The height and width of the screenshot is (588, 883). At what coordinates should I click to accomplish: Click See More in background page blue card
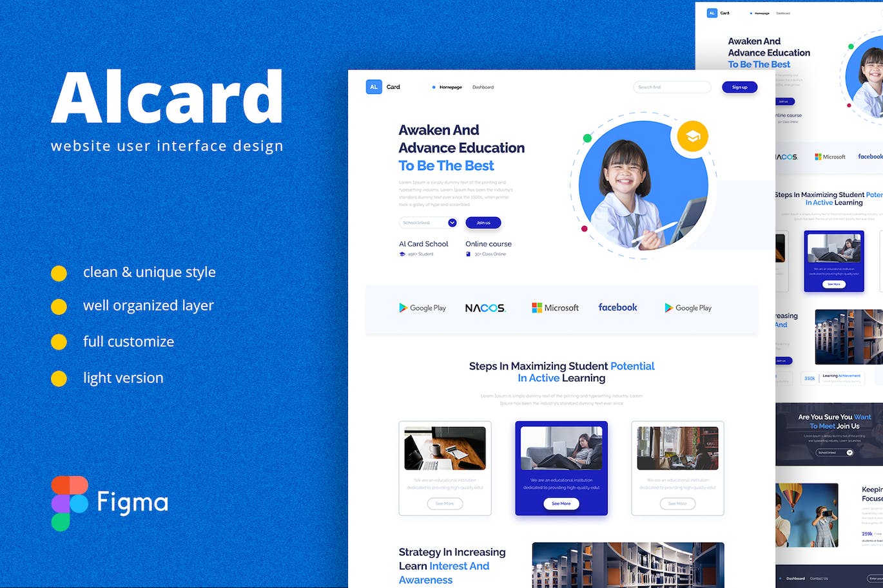[x=834, y=284]
